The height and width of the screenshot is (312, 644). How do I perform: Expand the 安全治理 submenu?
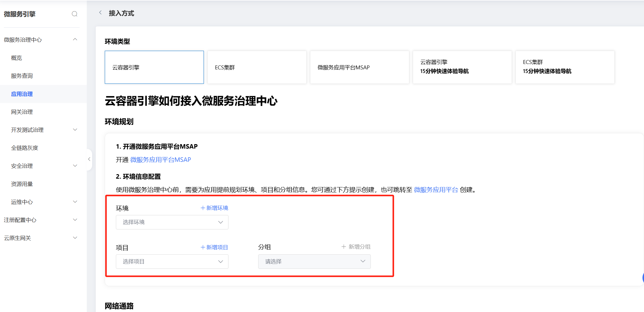[x=75, y=166]
